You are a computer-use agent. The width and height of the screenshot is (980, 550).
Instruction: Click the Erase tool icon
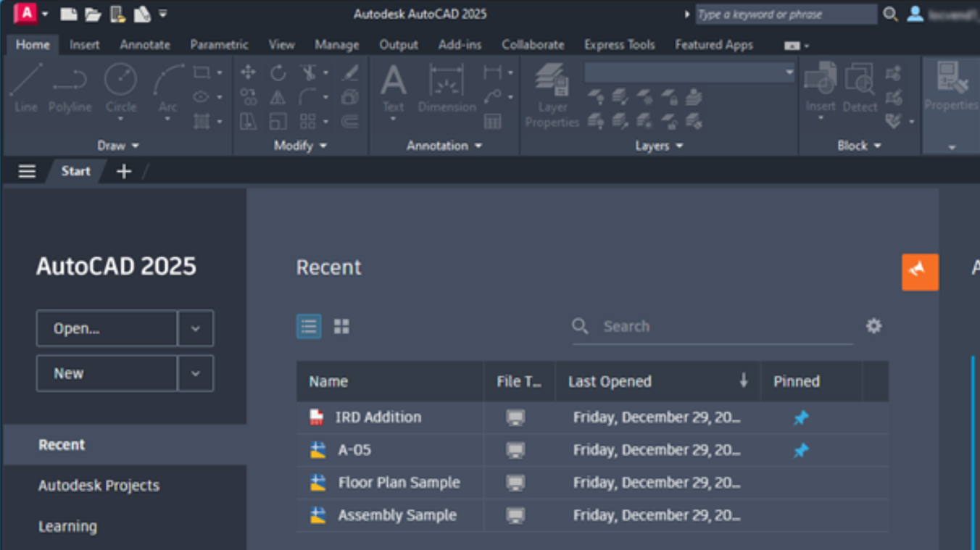pos(350,72)
